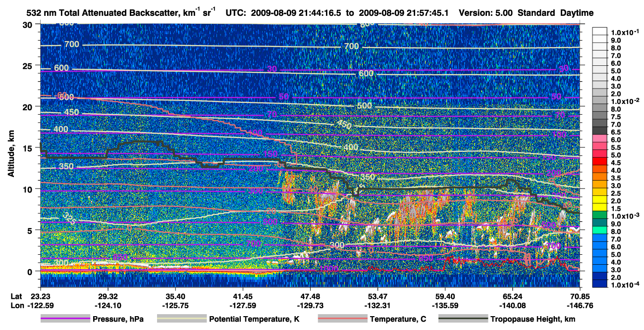The image size is (644, 330).
Task: Click the altitude axis tick '20'
Action: point(28,106)
